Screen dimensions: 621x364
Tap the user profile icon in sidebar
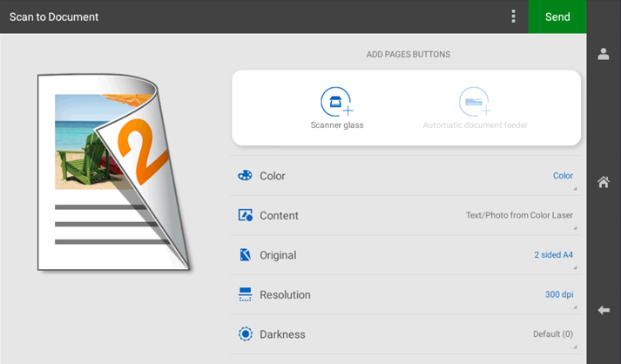pyautogui.click(x=603, y=54)
